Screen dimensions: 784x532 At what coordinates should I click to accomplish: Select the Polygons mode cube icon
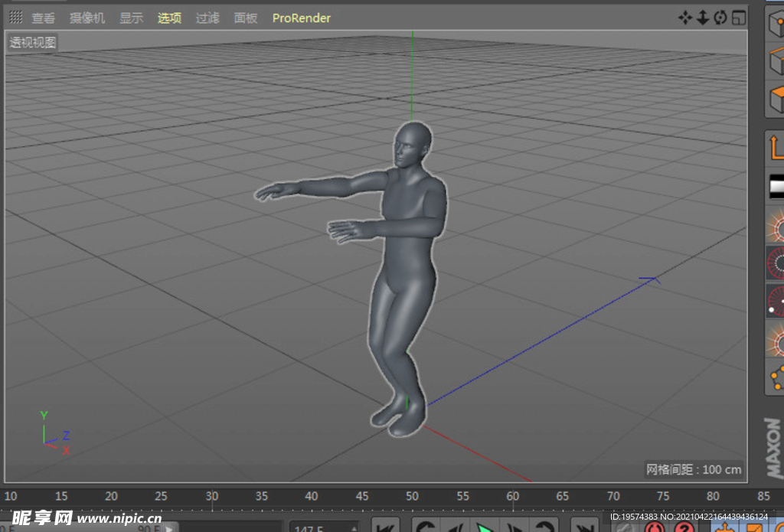click(776, 99)
